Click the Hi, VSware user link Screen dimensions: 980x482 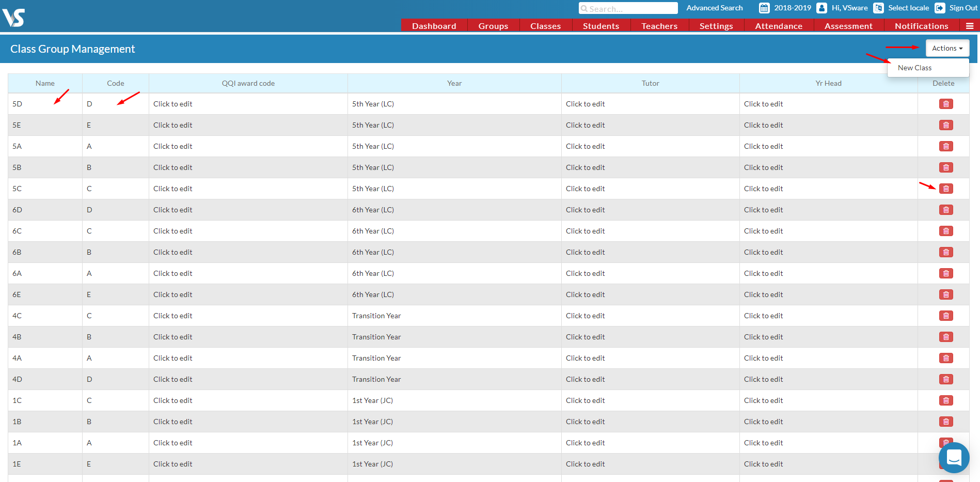850,8
